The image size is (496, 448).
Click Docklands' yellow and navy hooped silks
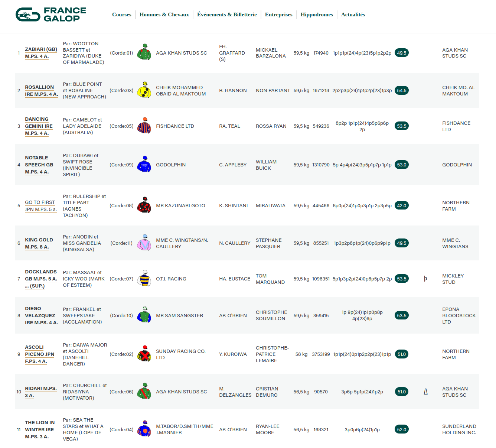click(x=144, y=278)
